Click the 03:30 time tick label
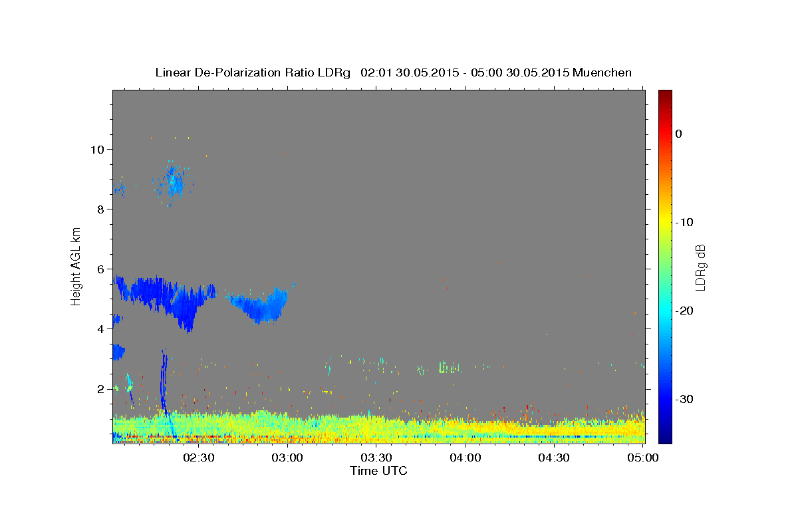Image resolution: width=798 pixels, height=532 pixels. 376,458
